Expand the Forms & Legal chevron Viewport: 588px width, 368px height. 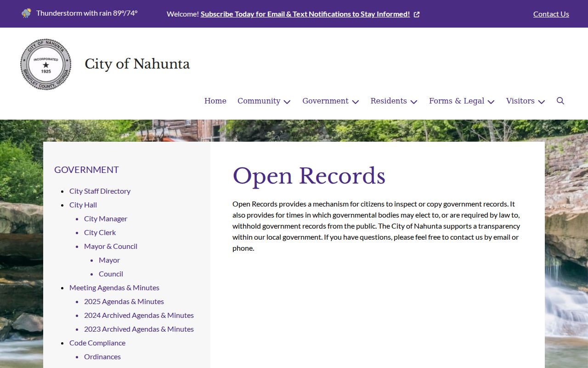(491, 102)
